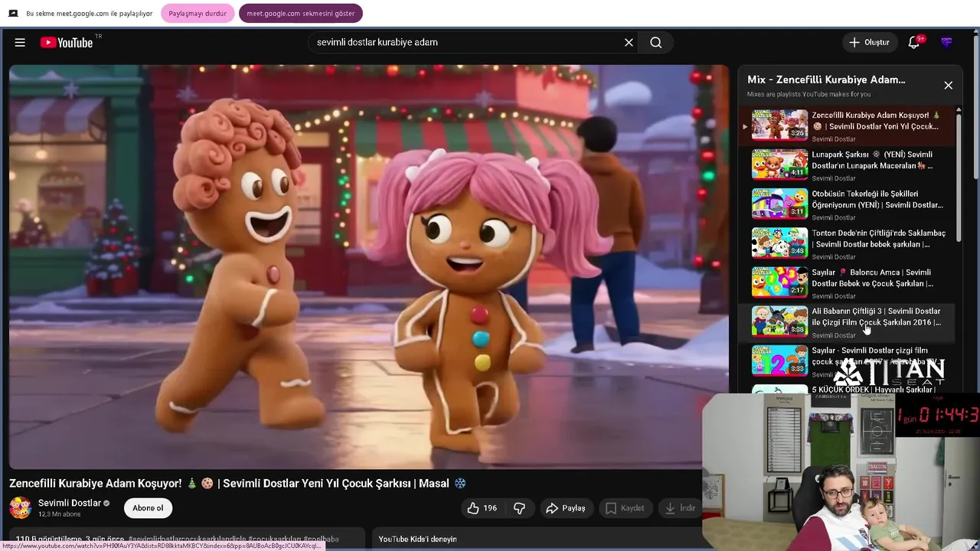
Task: Dislike the video with thumbs down
Action: click(x=519, y=508)
